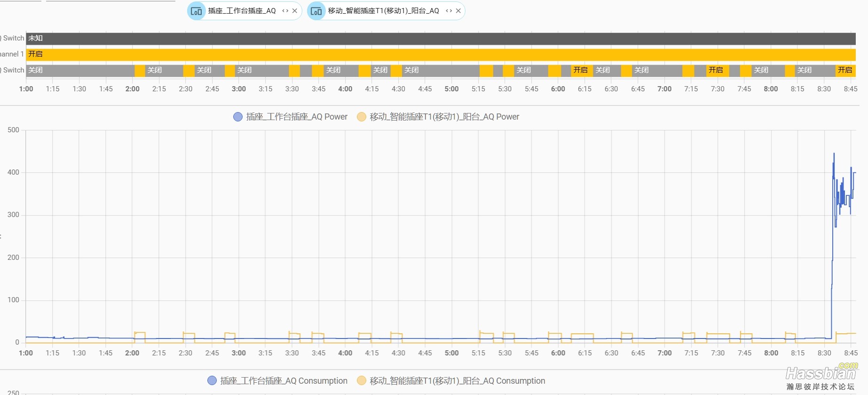Click device icon on 移动_智能插座T1(移动1)_阳台_AQ chip
The height and width of the screenshot is (395, 868).
316,11
